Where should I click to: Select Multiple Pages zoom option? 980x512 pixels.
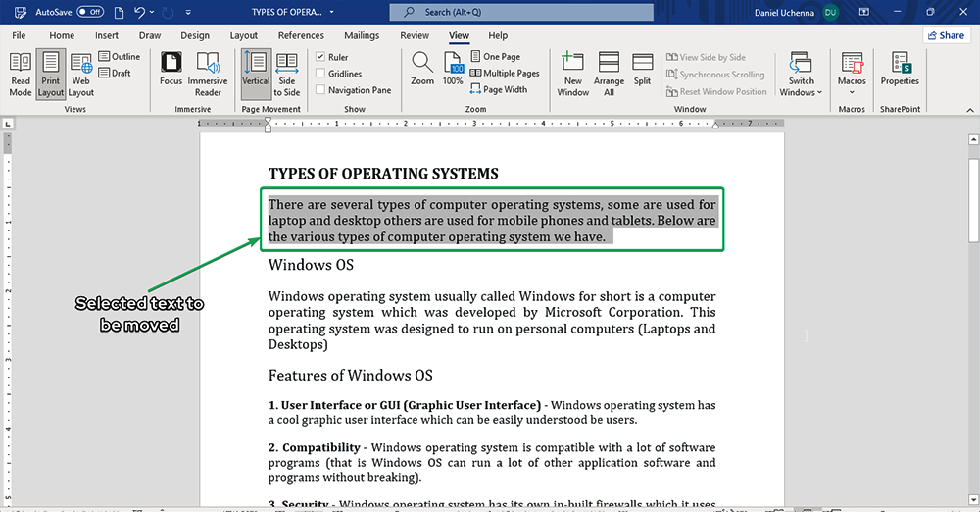[x=505, y=74]
